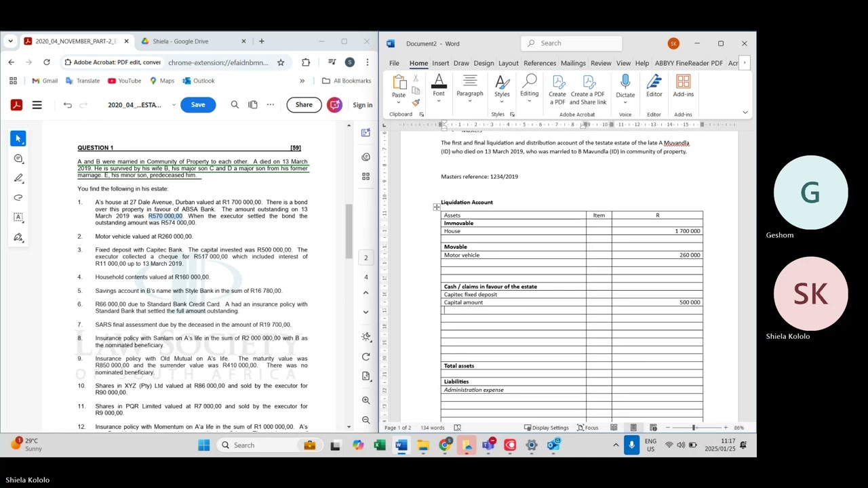Image resolution: width=868 pixels, height=488 pixels.
Task: Open the File menu in Word
Action: (394, 63)
